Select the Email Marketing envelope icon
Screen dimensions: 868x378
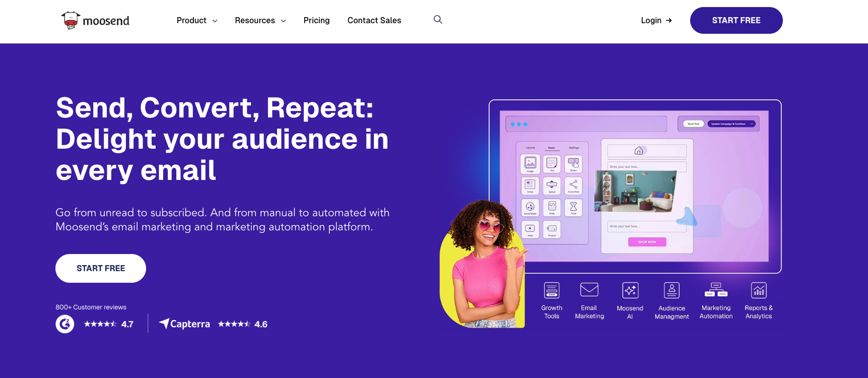589,290
